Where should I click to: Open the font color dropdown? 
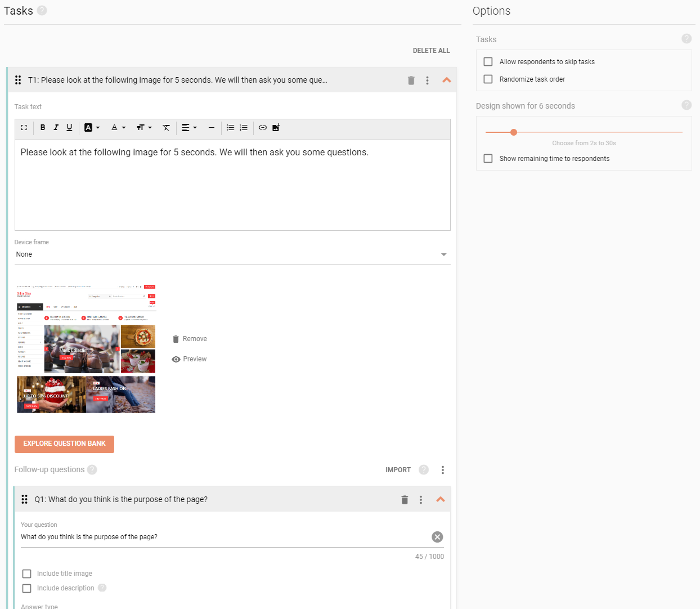118,128
